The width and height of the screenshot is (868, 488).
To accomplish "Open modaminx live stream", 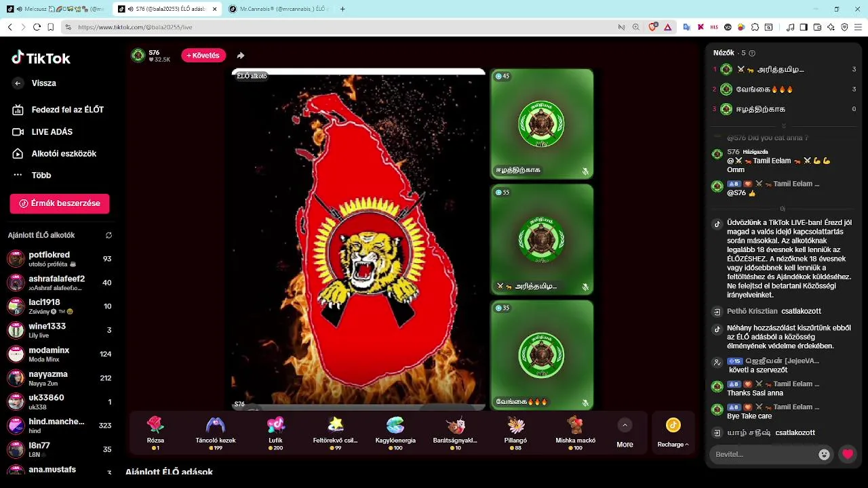I will pyautogui.click(x=60, y=354).
